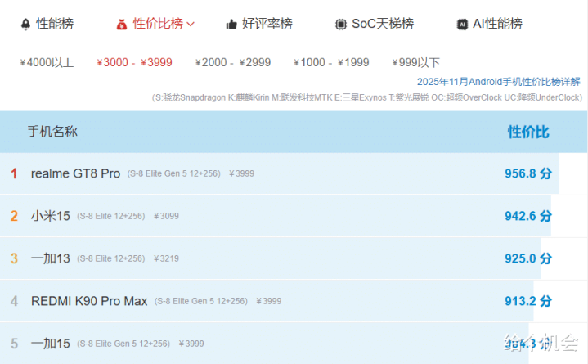The image size is (588, 364).
Task: Open the realme GT8 Pro entry
Action: coord(75,173)
